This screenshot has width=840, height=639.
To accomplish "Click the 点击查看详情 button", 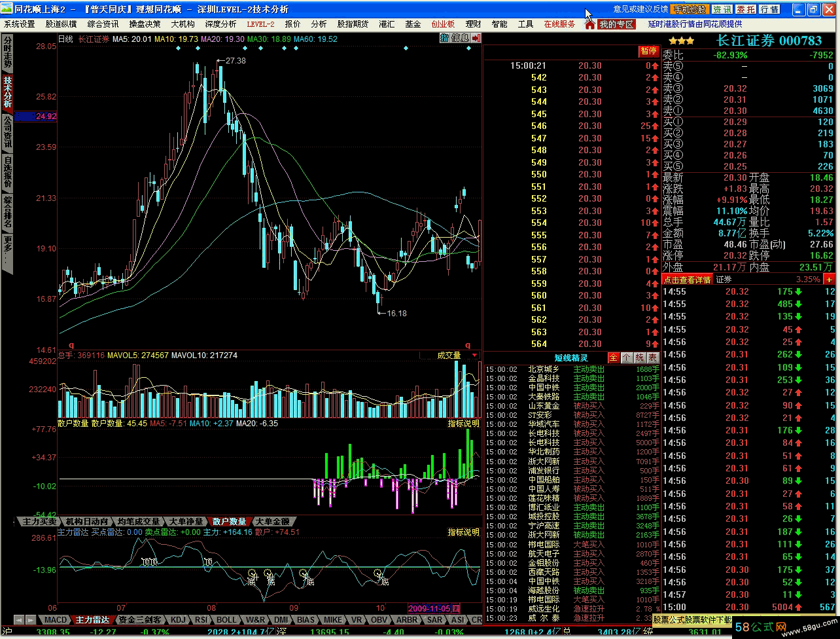I will click(687, 280).
